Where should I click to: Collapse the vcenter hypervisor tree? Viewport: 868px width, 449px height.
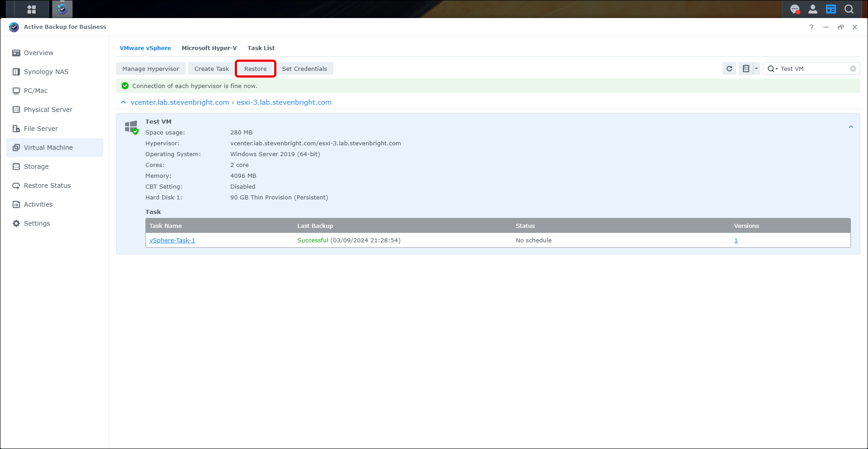tap(123, 102)
